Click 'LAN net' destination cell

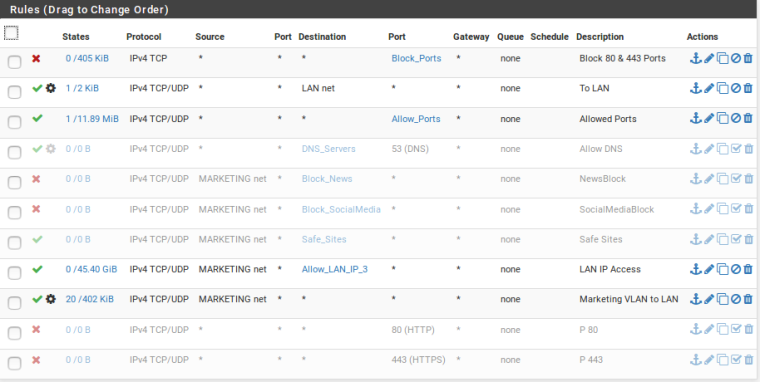coord(318,88)
